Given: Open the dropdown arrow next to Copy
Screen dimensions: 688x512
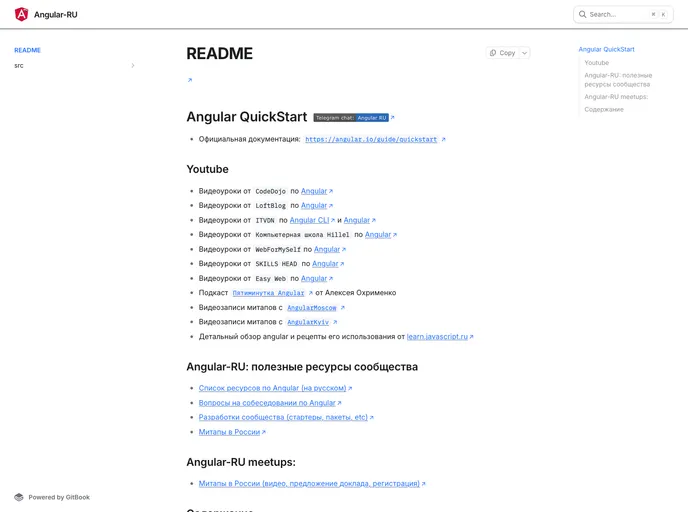Looking at the screenshot, I should [524, 53].
